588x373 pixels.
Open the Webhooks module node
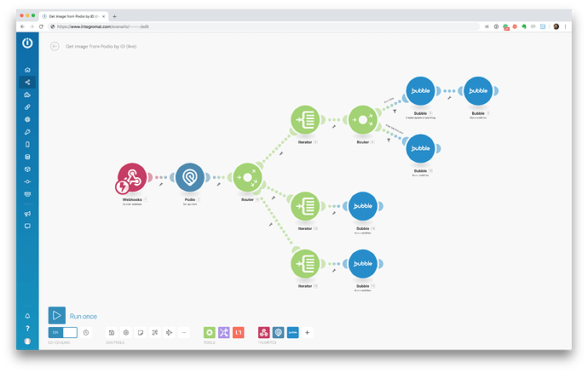(132, 177)
